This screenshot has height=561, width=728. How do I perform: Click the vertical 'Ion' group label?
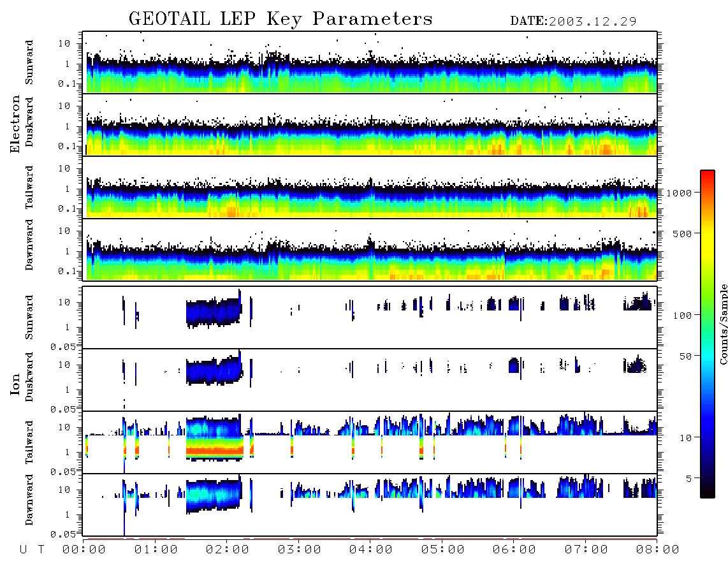(x=15, y=384)
